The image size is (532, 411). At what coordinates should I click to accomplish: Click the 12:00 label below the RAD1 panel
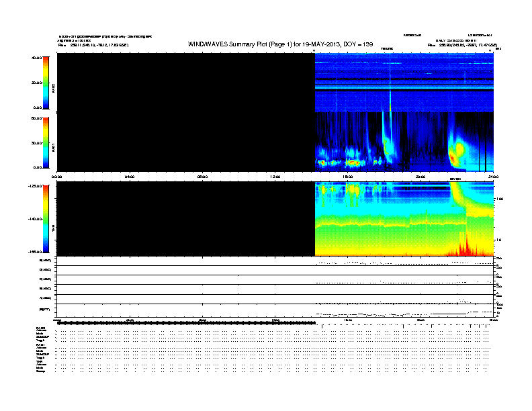[x=275, y=177]
